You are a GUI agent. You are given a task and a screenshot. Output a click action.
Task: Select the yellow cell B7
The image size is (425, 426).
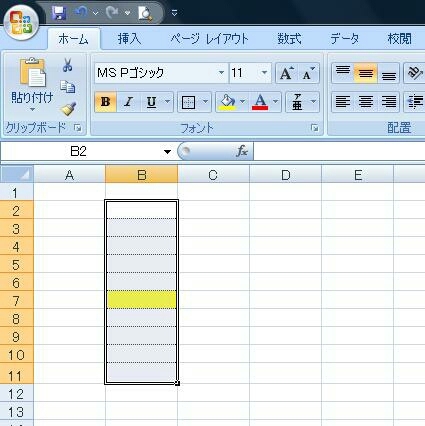click(142, 299)
